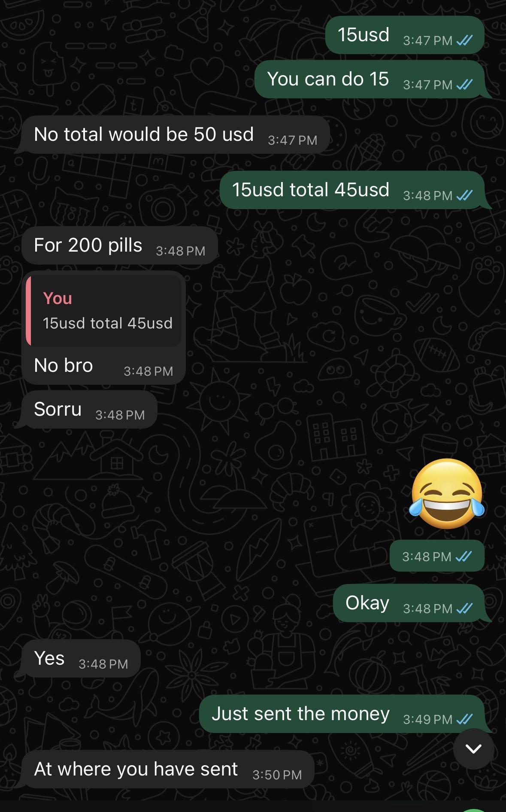Tap the 'Just sent the money' message
506x812 pixels.
342,714
